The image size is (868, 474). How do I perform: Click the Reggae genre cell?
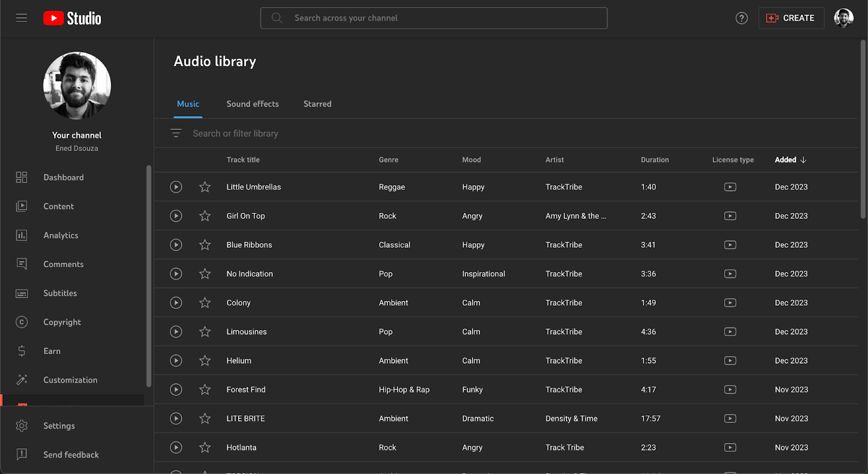pos(392,187)
